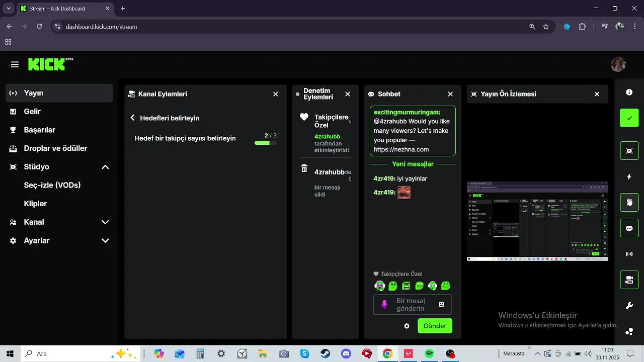Select the first emote in chat emote row

coord(380,286)
